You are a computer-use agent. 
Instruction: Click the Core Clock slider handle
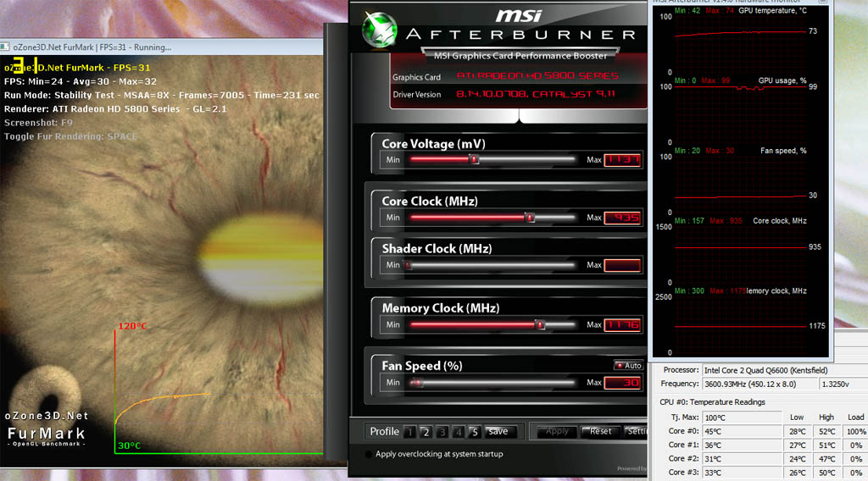(530, 218)
